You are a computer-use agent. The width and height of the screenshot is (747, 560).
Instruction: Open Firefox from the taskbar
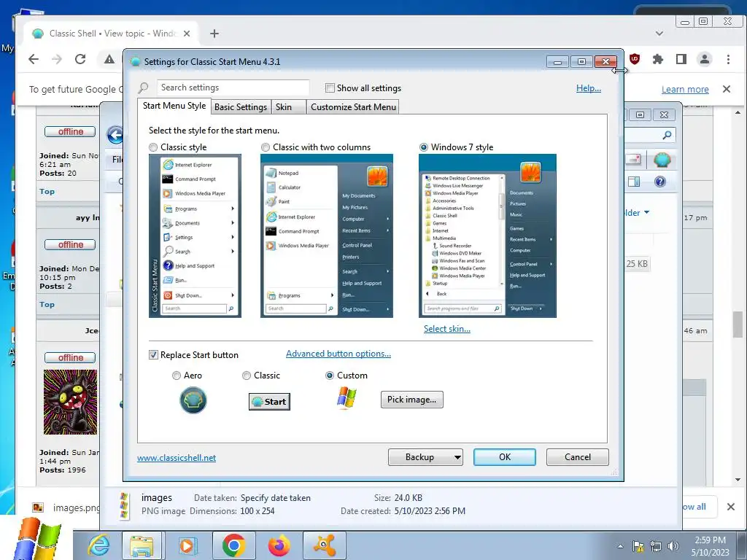tap(279, 545)
